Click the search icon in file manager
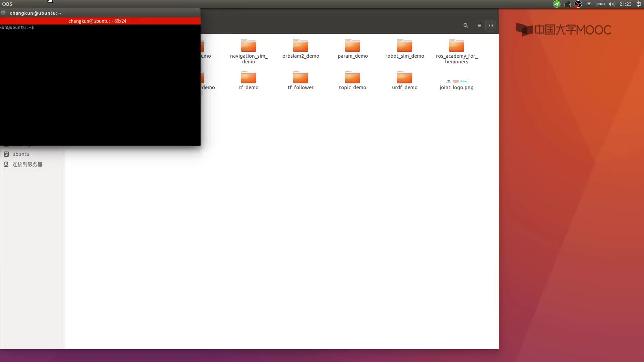 tap(466, 25)
